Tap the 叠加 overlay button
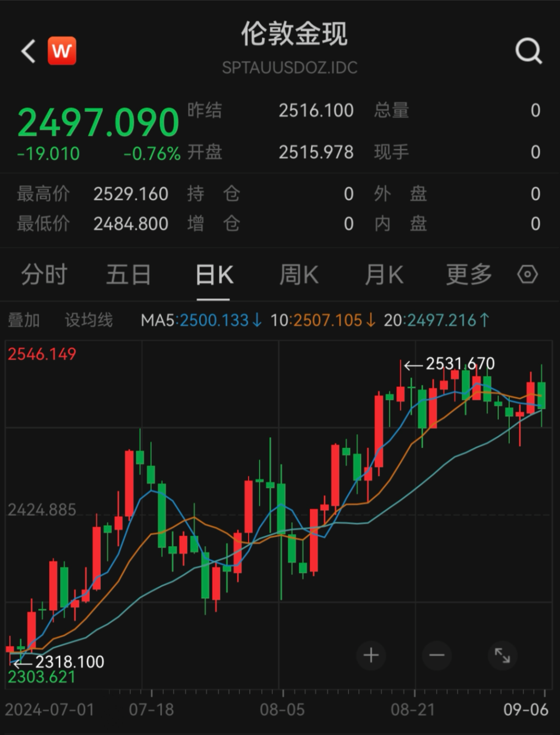 pyautogui.click(x=24, y=320)
